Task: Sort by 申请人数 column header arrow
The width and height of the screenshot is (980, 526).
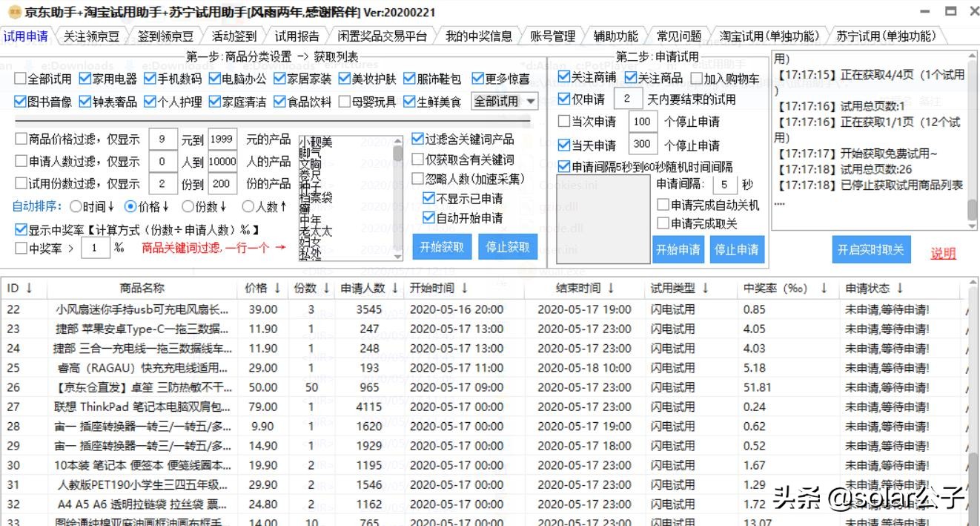Action: click(395, 288)
